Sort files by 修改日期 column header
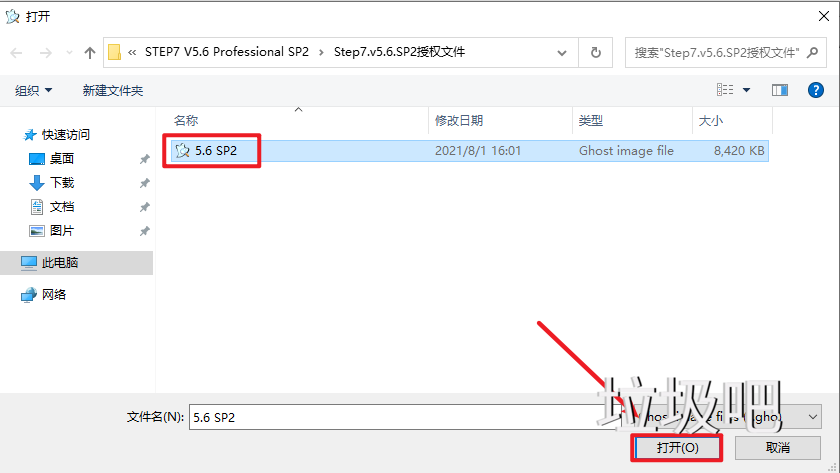Viewport: 840px width, 473px height. 459,120
